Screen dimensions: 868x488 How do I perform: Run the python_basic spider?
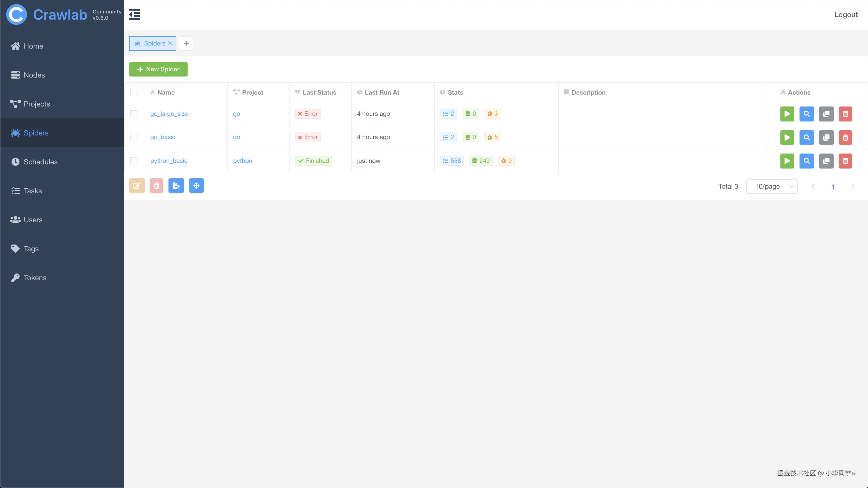tap(787, 161)
